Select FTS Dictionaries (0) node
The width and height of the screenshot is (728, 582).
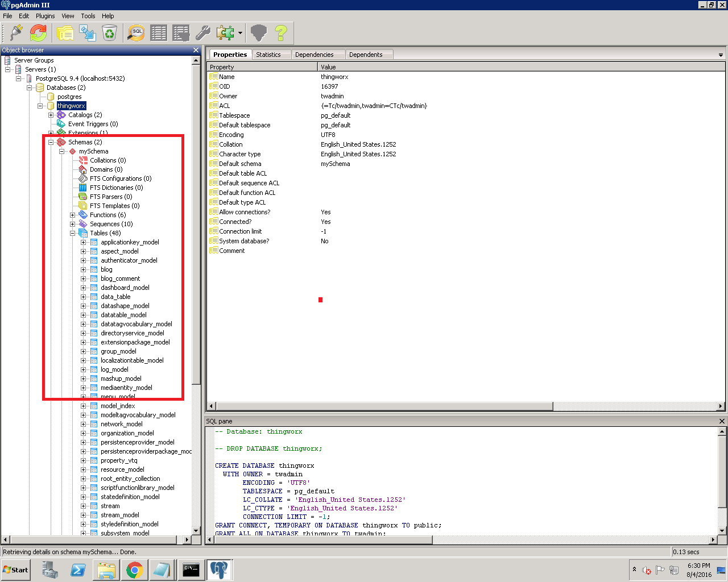[116, 188]
